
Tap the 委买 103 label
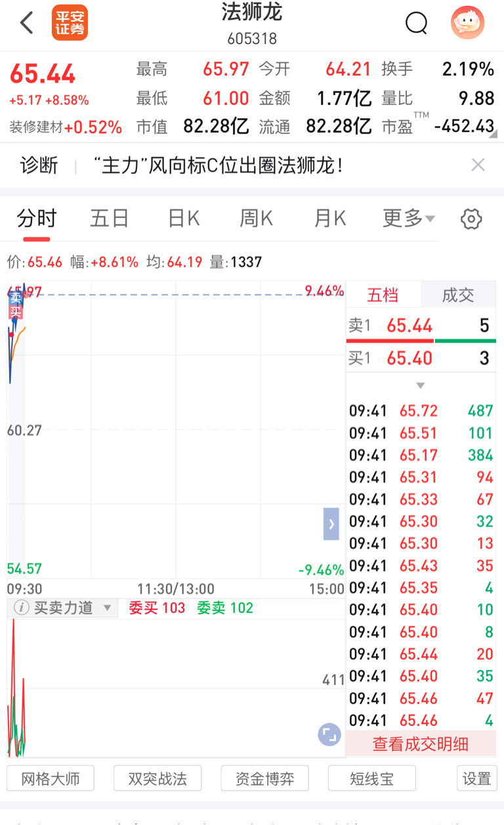point(157,608)
